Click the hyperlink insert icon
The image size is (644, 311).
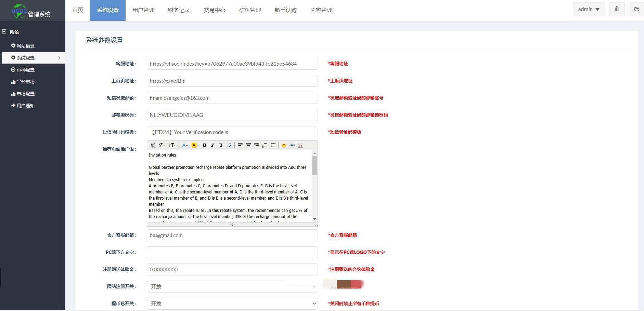[x=292, y=145]
